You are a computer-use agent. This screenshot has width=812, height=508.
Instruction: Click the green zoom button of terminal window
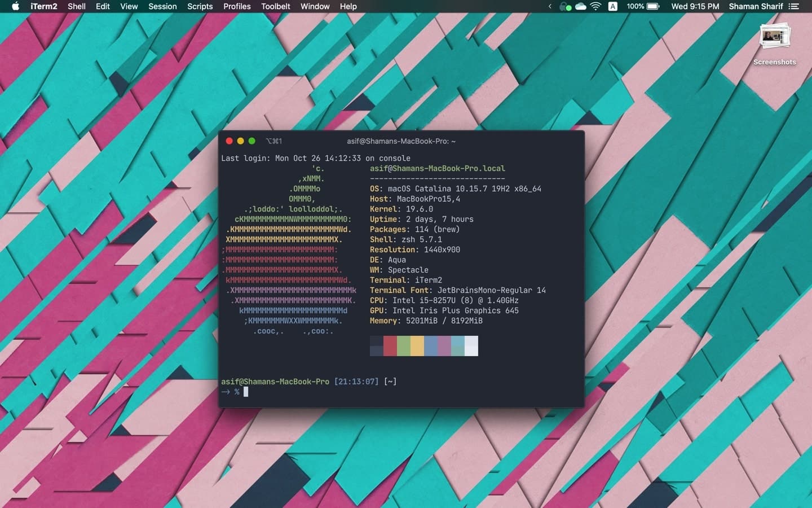252,141
